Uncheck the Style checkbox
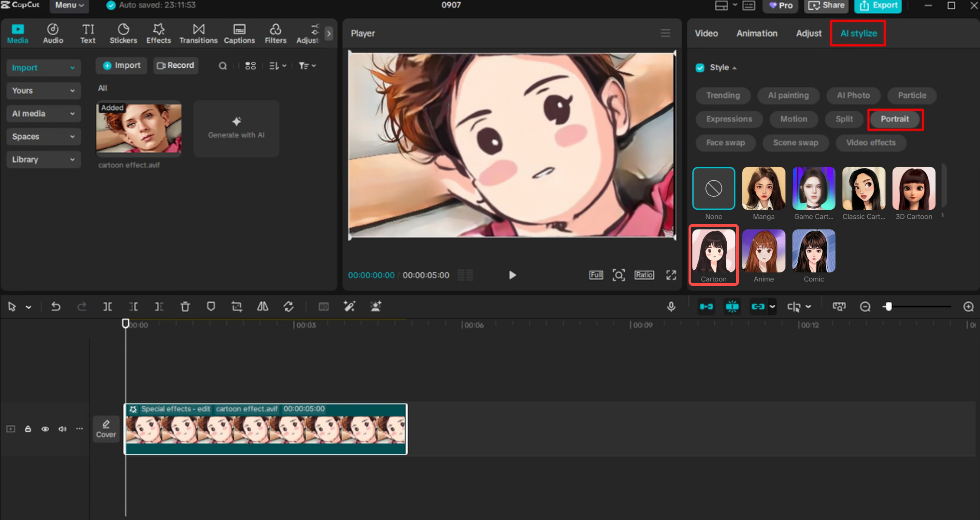The height and width of the screenshot is (520, 980). (x=700, y=67)
